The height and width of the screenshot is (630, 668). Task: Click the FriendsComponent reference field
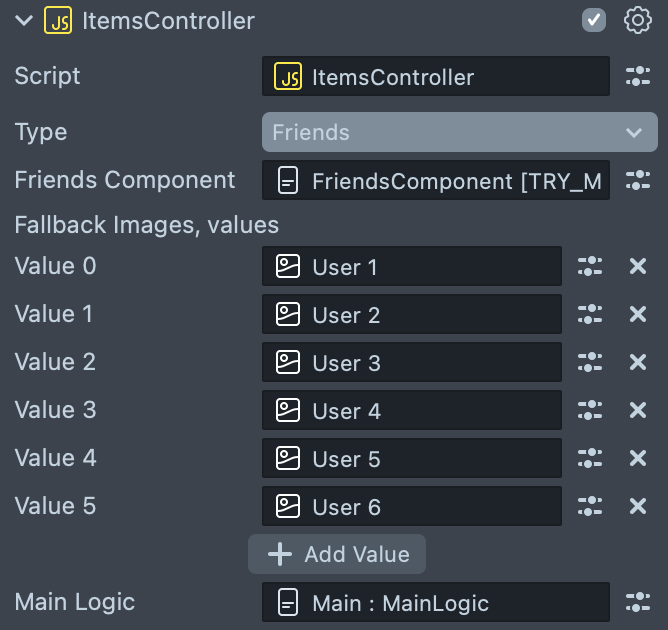435,180
